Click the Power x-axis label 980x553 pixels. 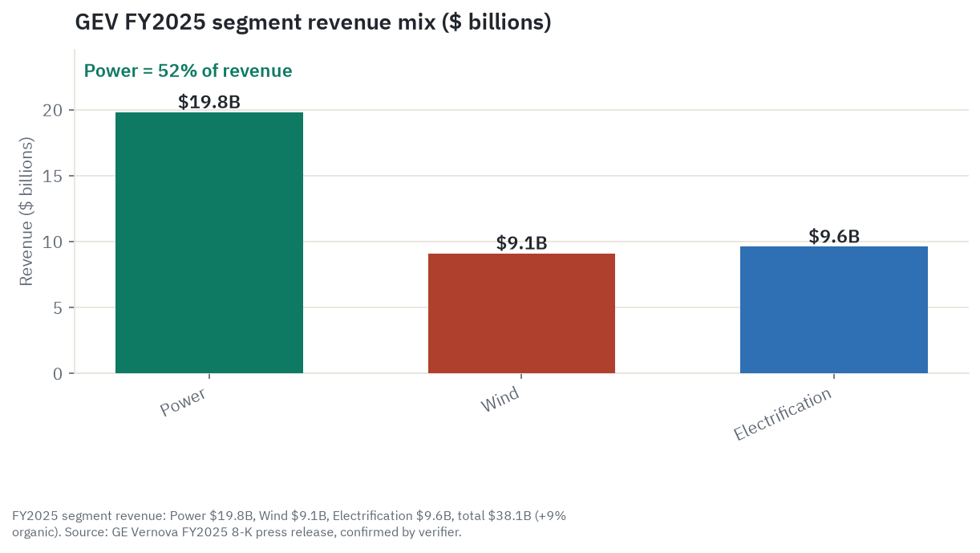point(183,402)
